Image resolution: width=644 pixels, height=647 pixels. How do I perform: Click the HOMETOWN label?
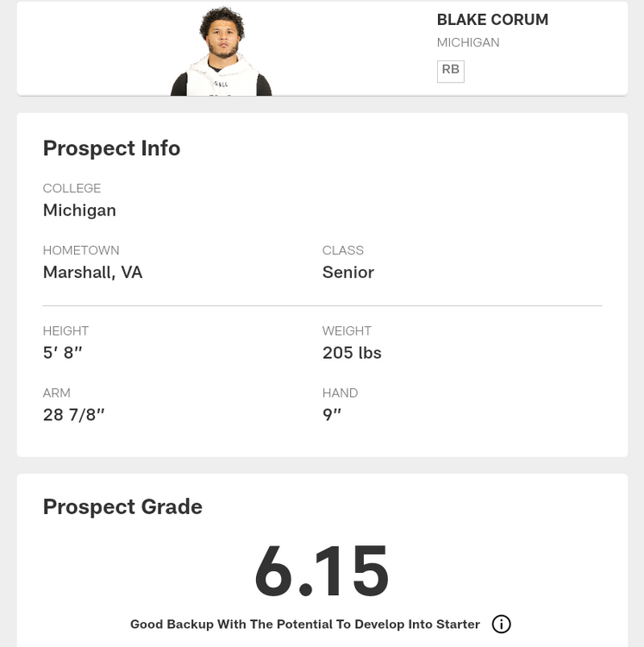81,250
